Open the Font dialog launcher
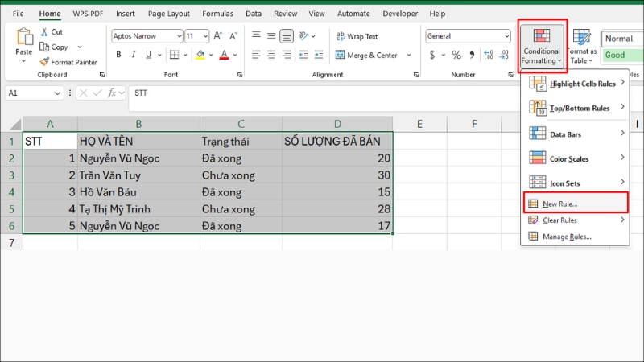Image resolution: width=644 pixels, height=362 pixels. pos(239,75)
